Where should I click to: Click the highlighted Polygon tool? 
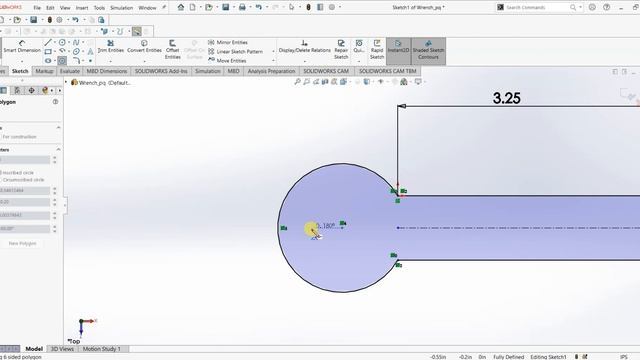pyautogui.click(x=62, y=61)
